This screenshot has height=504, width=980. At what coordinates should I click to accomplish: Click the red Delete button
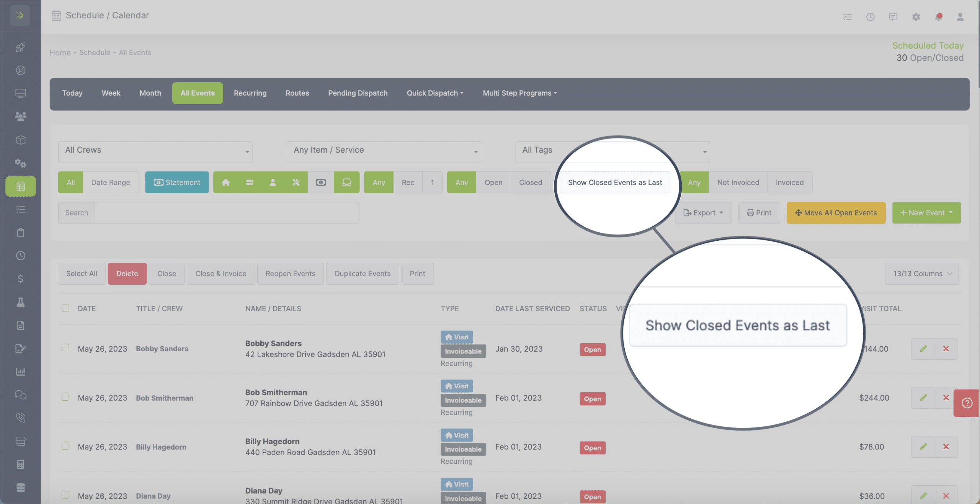(127, 274)
